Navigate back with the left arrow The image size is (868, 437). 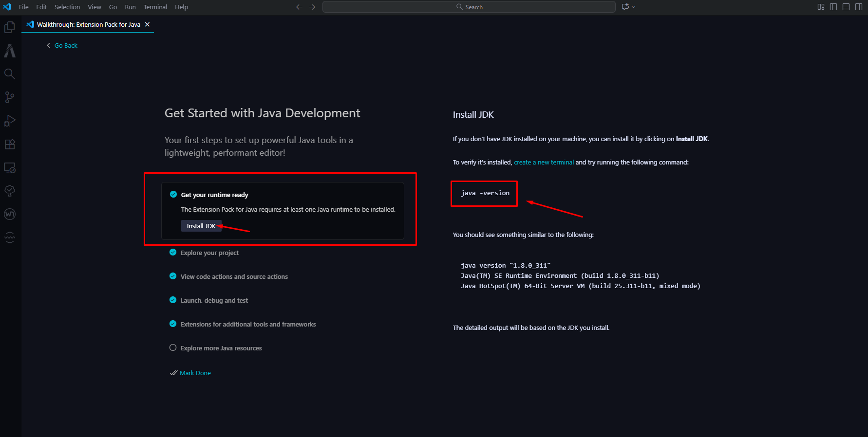pyautogui.click(x=299, y=7)
